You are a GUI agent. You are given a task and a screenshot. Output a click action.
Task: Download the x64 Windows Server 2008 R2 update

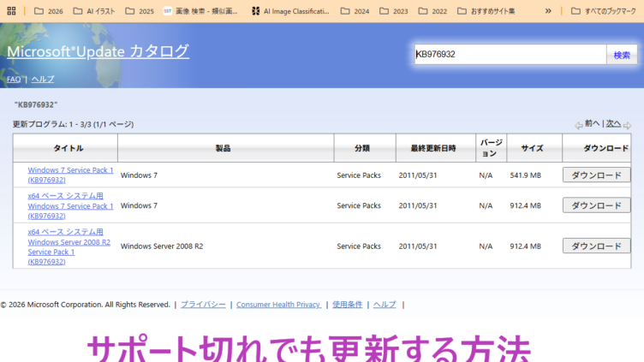(x=596, y=246)
